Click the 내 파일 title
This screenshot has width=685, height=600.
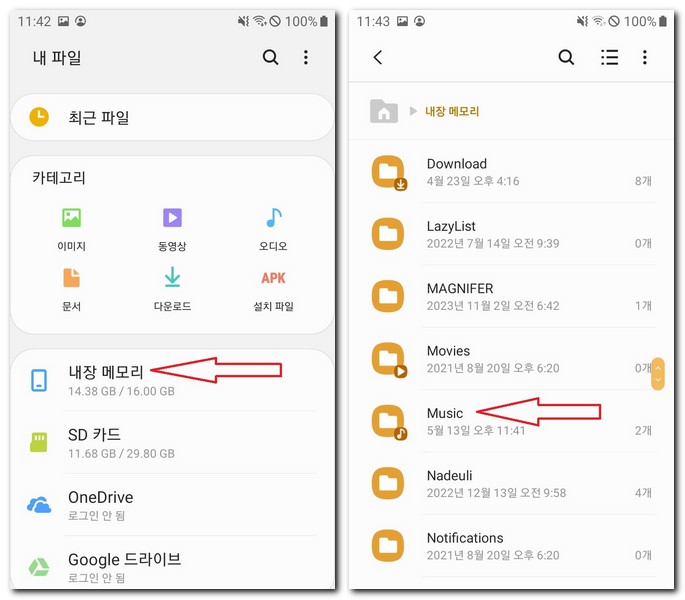pyautogui.click(x=57, y=57)
